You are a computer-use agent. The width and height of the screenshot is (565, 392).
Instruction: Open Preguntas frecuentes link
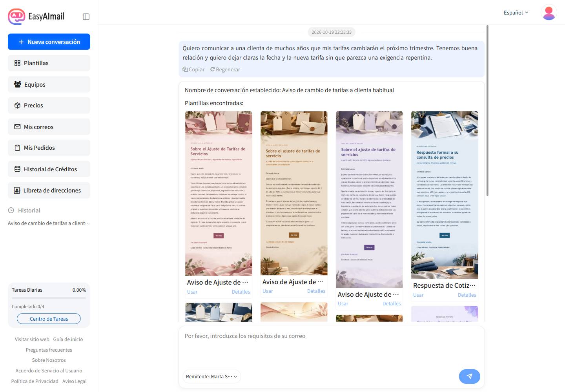point(49,350)
